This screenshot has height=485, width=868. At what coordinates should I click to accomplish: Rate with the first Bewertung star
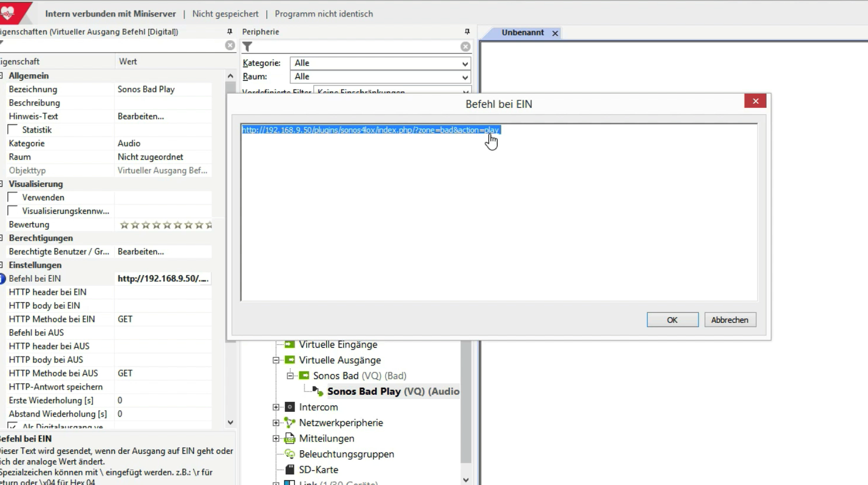click(x=124, y=225)
